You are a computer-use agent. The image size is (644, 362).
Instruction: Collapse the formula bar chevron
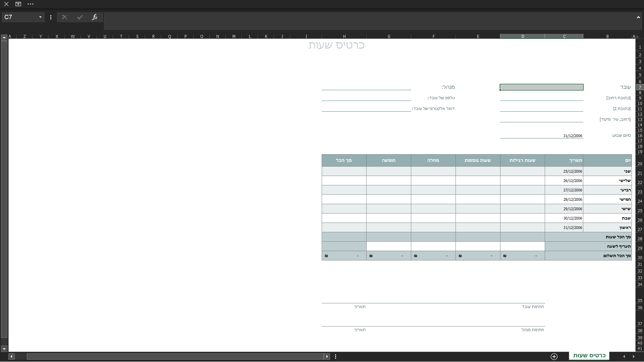638,17
